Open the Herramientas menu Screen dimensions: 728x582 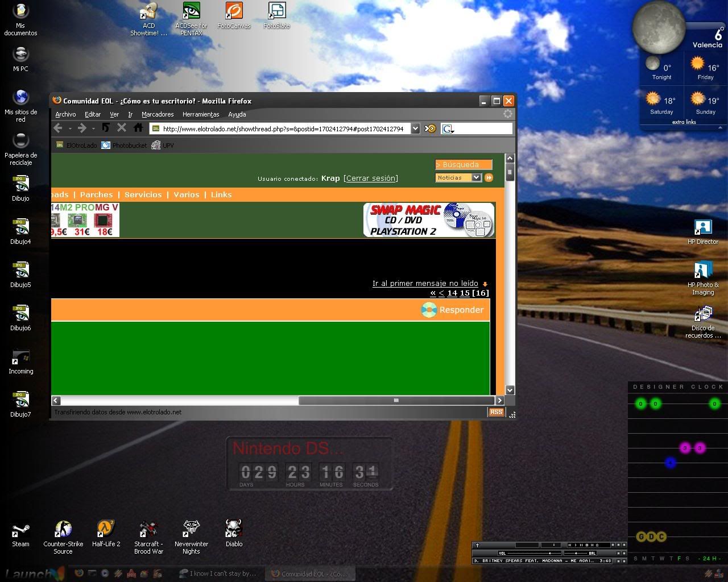[201, 114]
